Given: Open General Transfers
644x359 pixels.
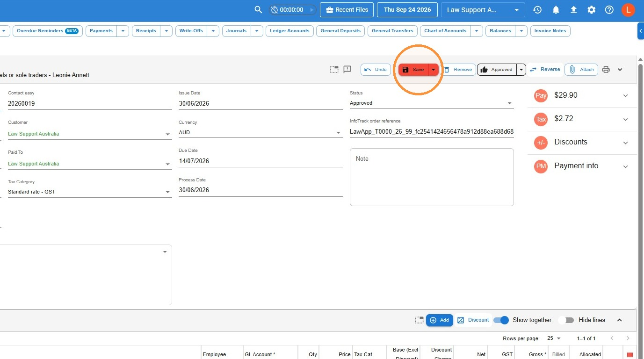Looking at the screenshot, I should (x=392, y=31).
